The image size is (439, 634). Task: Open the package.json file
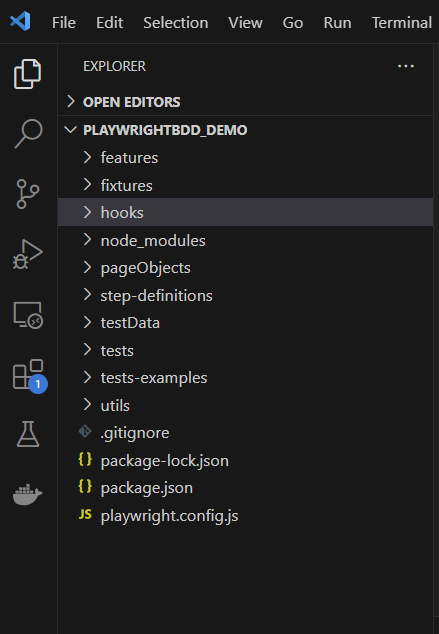click(147, 488)
